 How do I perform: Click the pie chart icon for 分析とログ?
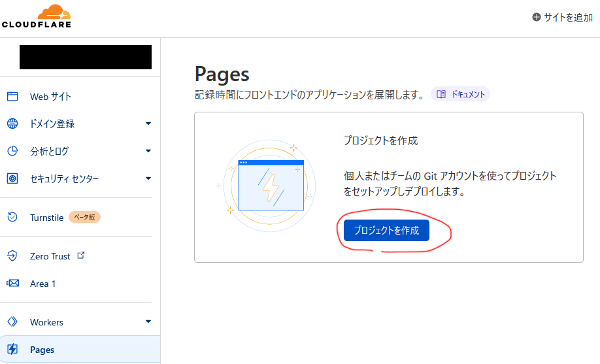pos(12,151)
